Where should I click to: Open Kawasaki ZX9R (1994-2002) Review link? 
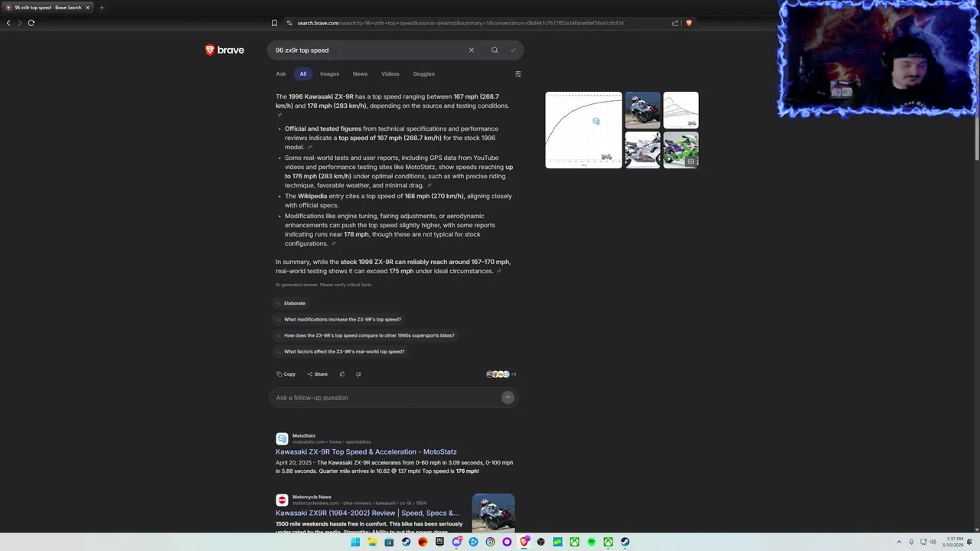[x=367, y=513]
